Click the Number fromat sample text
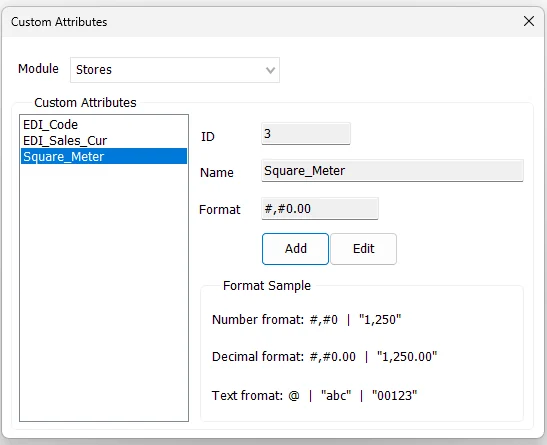547x445 pixels. click(x=307, y=319)
